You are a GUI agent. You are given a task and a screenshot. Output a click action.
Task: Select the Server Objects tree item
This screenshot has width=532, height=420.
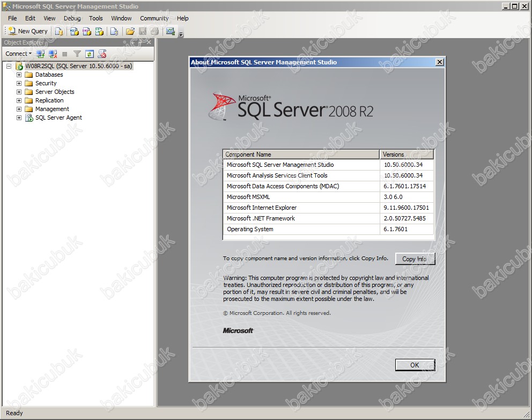pos(55,92)
